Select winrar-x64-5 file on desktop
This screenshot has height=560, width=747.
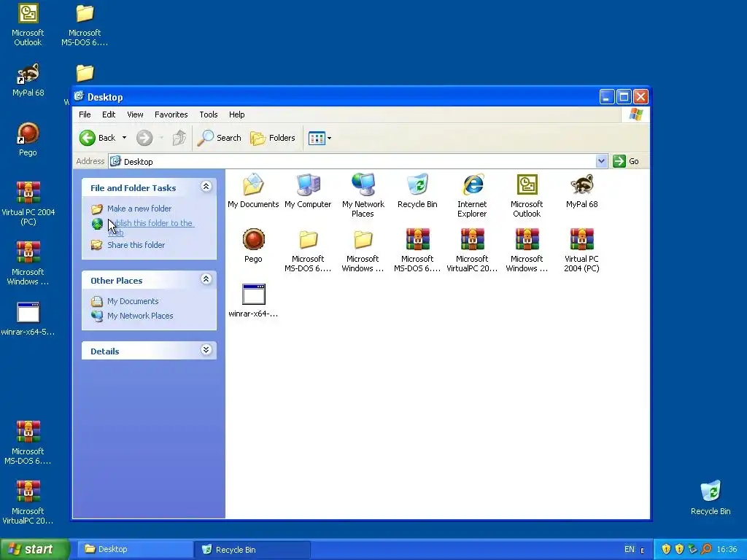28,319
